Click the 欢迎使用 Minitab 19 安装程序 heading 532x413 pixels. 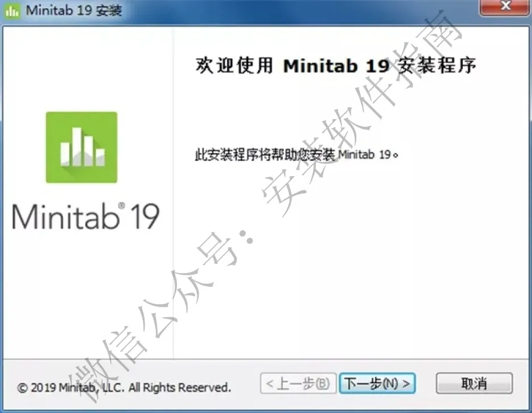tap(336, 65)
